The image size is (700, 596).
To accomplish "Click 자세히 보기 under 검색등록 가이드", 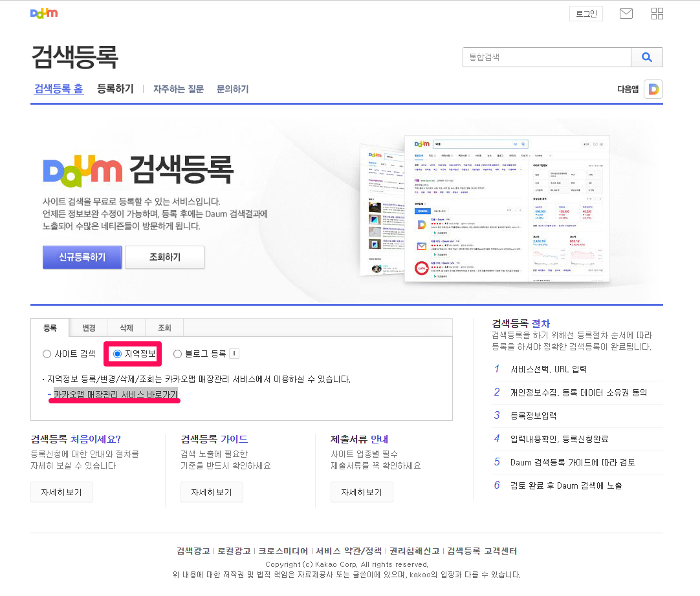I will (212, 491).
